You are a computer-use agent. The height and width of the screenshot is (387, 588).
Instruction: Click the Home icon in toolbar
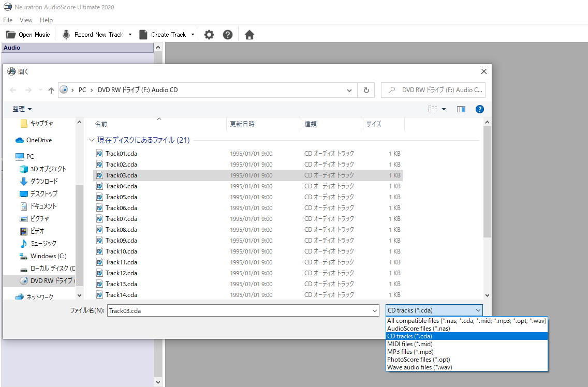pos(249,35)
